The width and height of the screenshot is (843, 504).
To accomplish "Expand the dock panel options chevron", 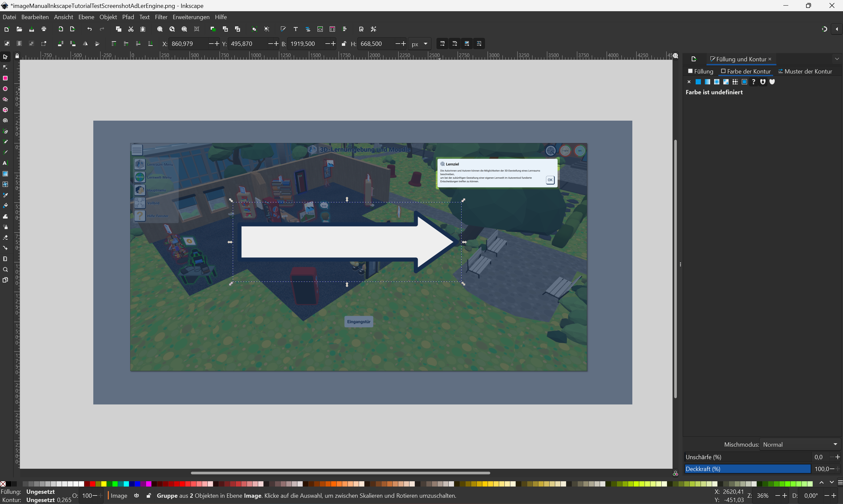I will point(836,59).
